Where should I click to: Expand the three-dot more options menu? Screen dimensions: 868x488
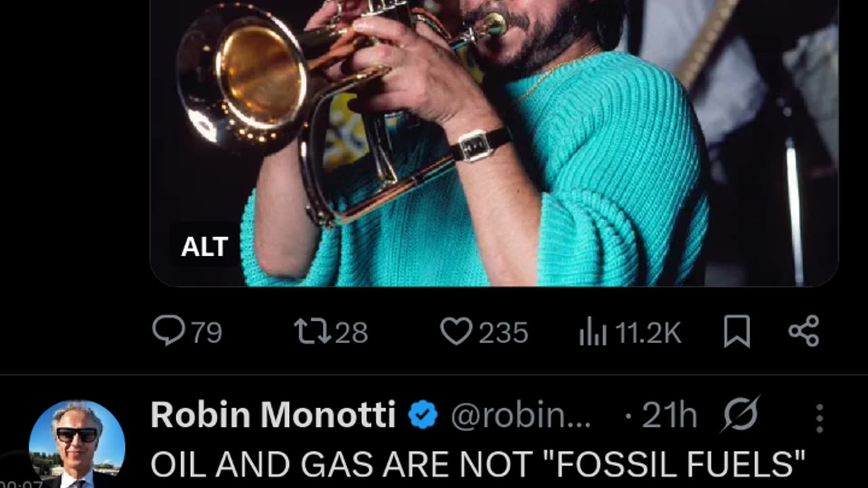coord(819,418)
